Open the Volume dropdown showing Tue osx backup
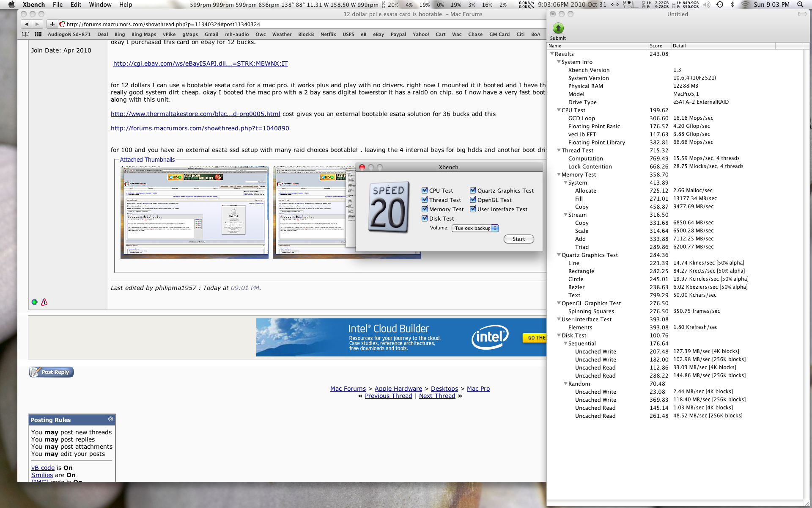 tap(475, 228)
